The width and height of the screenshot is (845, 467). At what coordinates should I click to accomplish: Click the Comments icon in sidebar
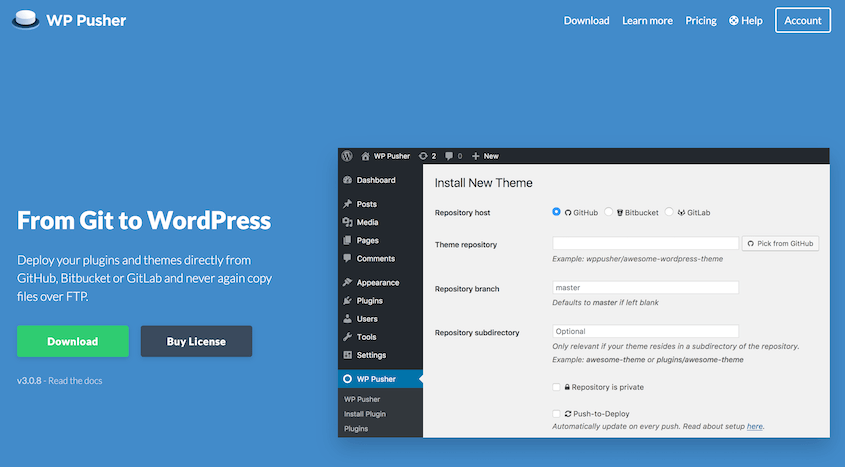point(348,258)
